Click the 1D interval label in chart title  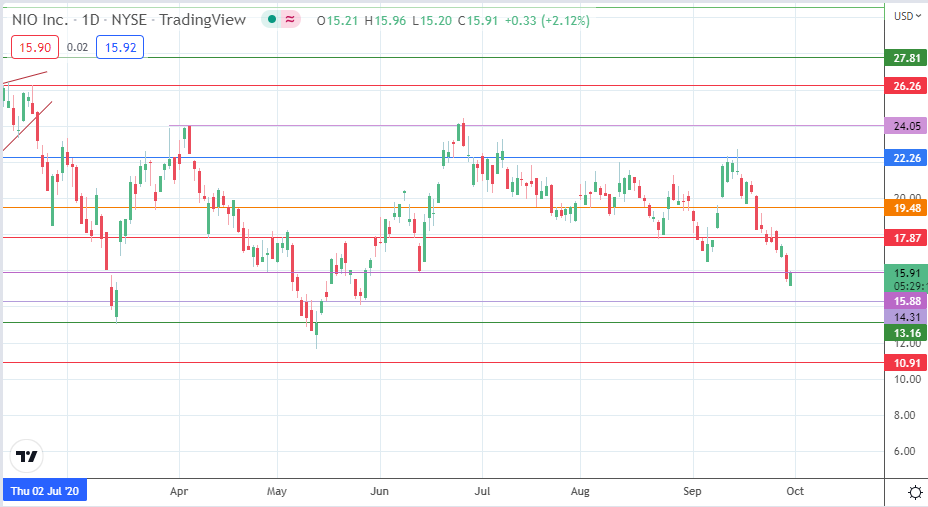[x=91, y=20]
